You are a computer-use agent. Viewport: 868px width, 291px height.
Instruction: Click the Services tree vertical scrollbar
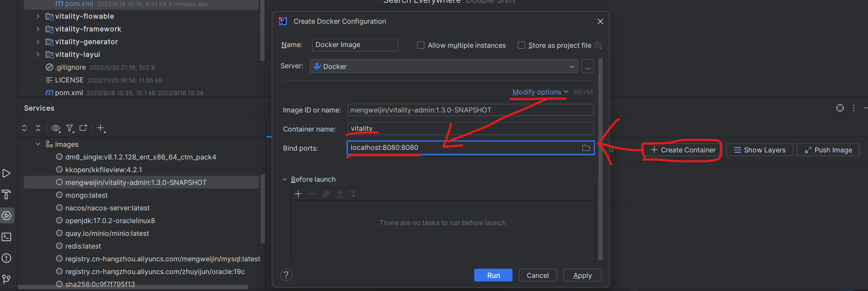pyautogui.click(x=262, y=209)
